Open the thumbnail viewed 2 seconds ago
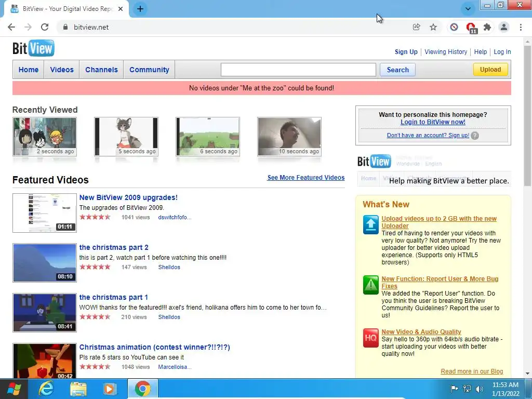The image size is (532, 399). 45,137
